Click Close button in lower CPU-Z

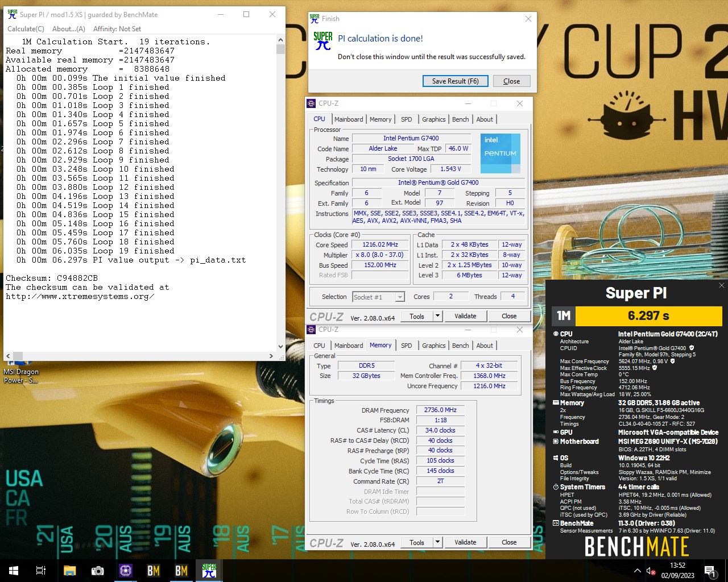(509, 543)
